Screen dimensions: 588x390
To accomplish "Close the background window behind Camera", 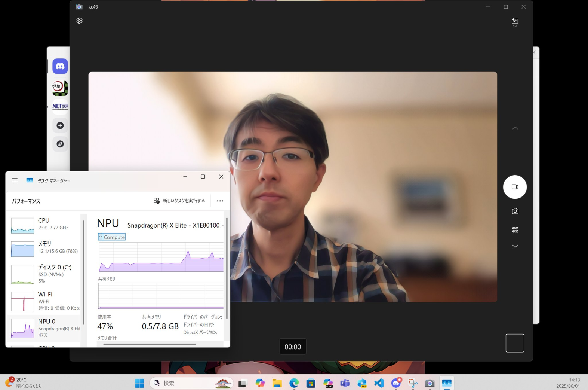I will 535,52.
